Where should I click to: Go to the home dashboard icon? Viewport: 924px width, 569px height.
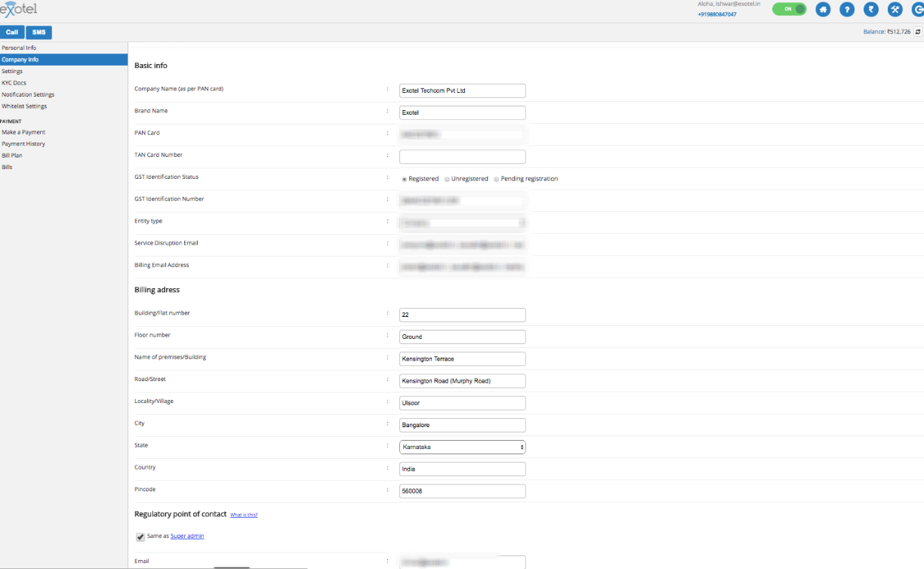(823, 10)
